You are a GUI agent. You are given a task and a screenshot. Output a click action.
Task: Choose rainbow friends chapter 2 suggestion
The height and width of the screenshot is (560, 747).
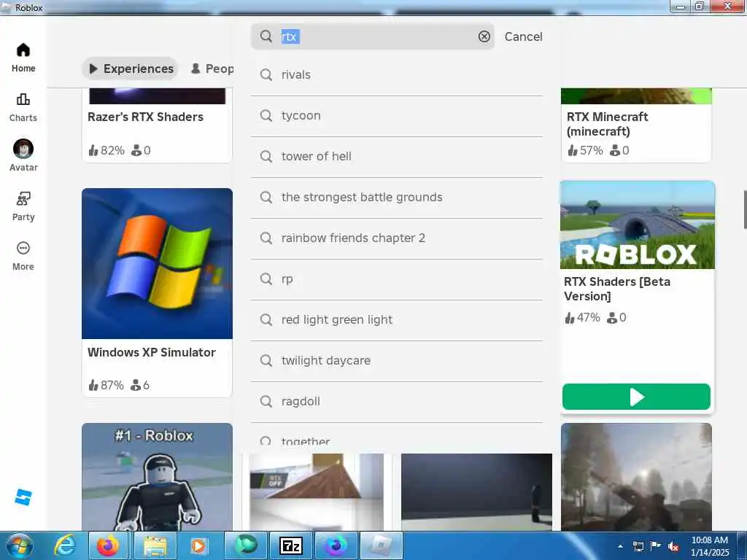click(x=396, y=238)
